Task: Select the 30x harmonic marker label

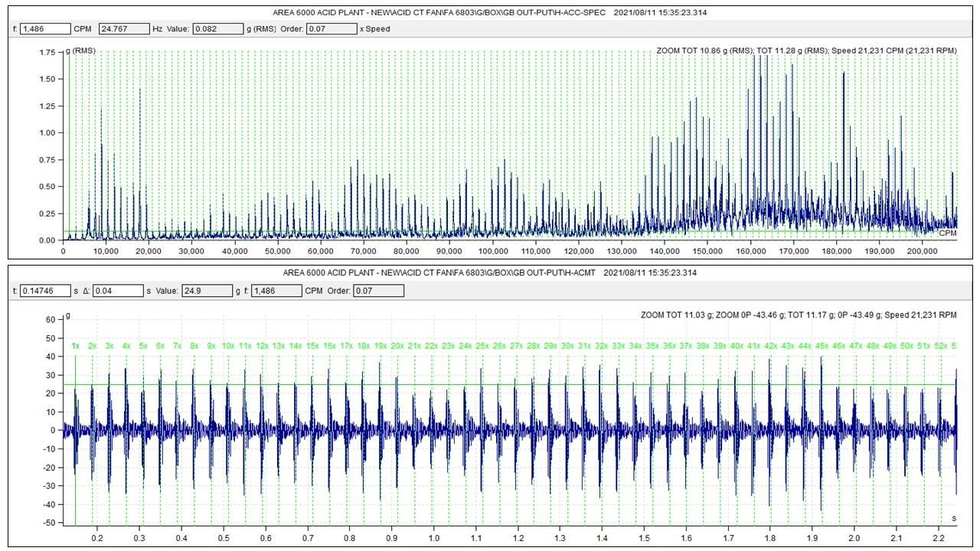Action: tap(567, 346)
